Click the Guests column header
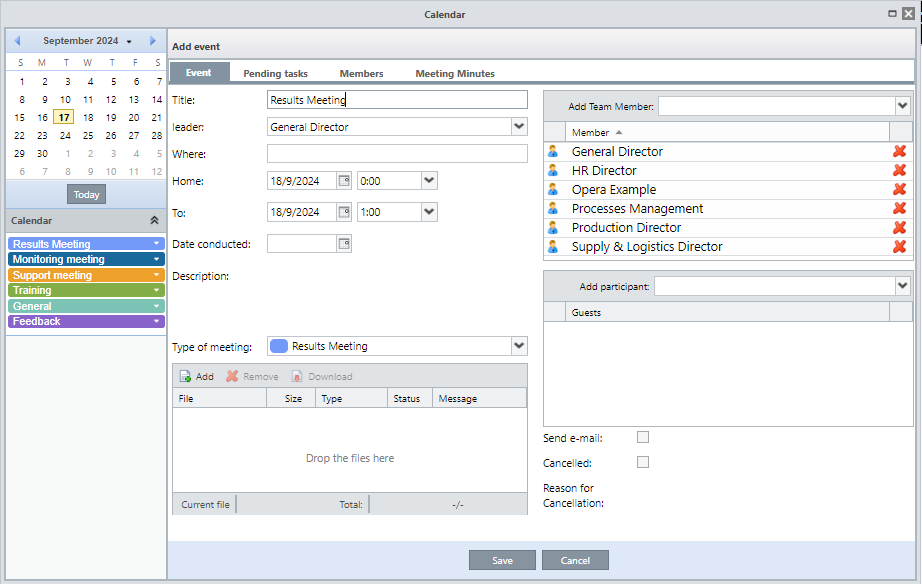Screen dimensions: 922x584 [727, 312]
